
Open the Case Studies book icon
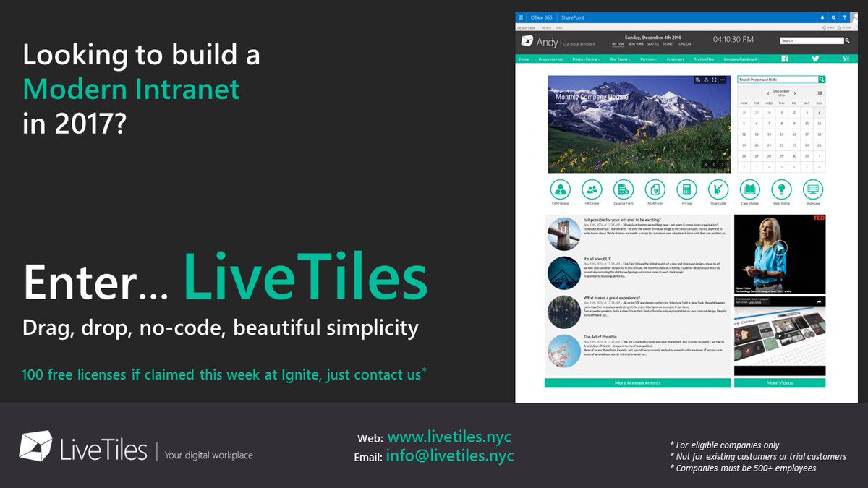point(749,189)
